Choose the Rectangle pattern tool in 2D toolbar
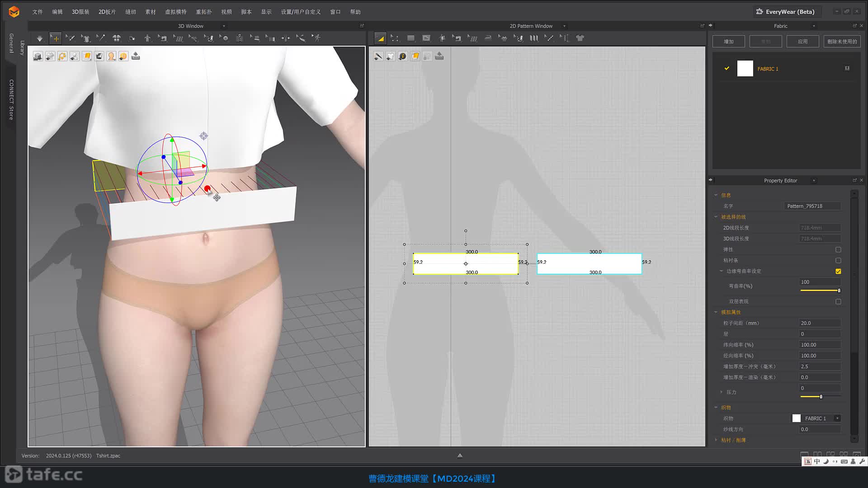 [410, 38]
